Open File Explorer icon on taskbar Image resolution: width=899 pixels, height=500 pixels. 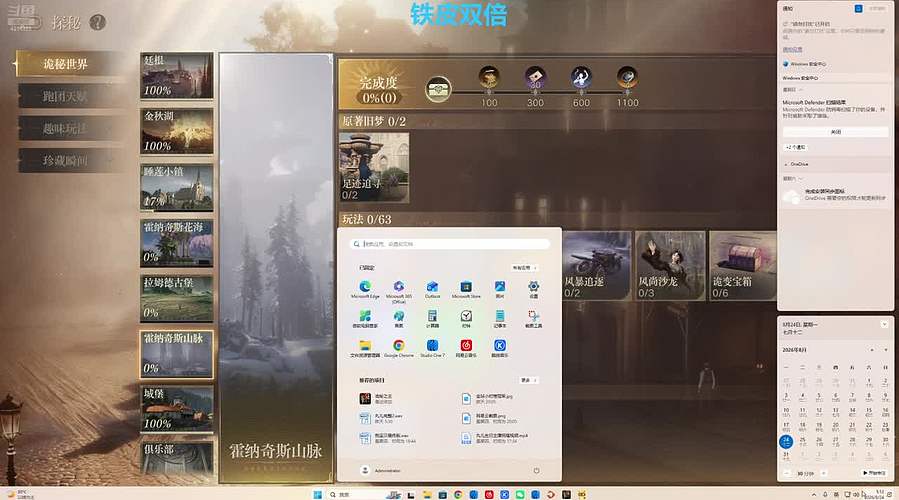[x=427, y=494]
